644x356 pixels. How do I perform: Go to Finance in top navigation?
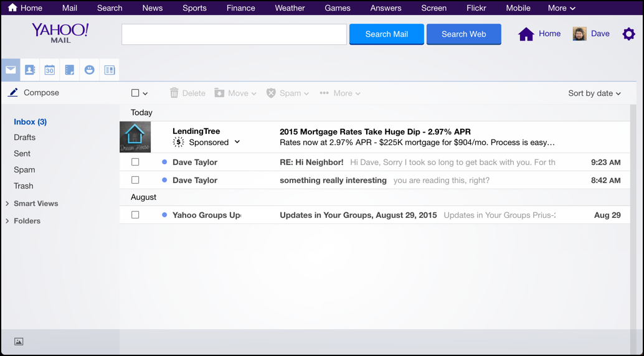240,8
